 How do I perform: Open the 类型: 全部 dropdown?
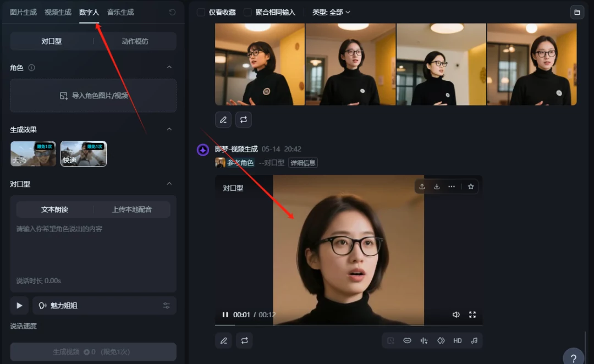[x=331, y=12]
